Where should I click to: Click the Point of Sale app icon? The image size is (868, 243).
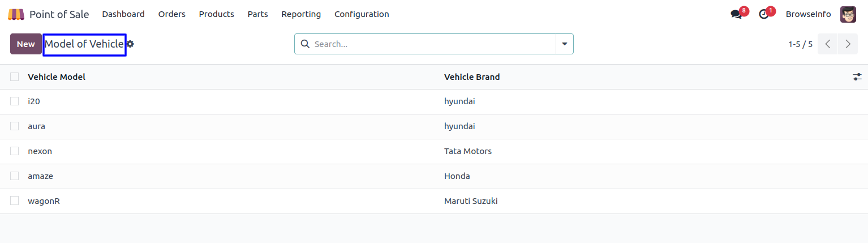coord(16,14)
